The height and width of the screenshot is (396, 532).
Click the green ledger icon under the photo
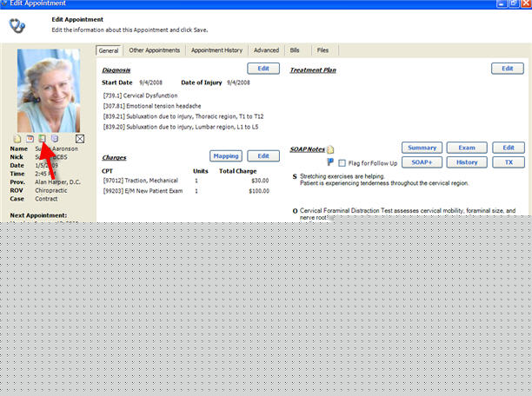[x=42, y=138]
